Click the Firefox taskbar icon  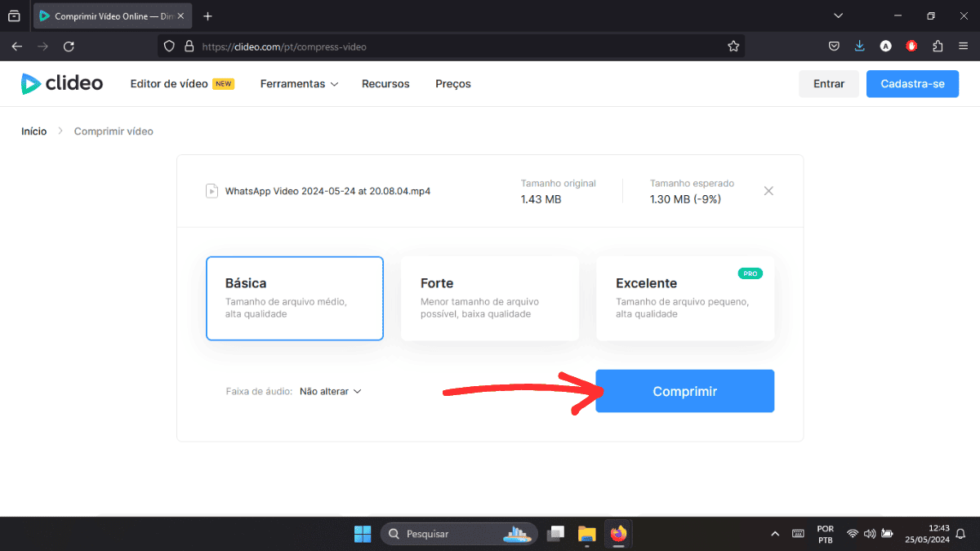[618, 534]
